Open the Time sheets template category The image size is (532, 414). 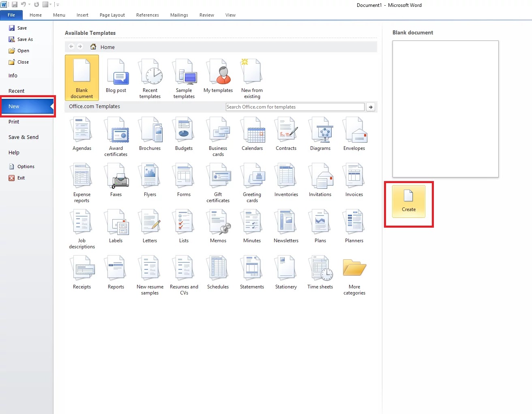[320, 273]
